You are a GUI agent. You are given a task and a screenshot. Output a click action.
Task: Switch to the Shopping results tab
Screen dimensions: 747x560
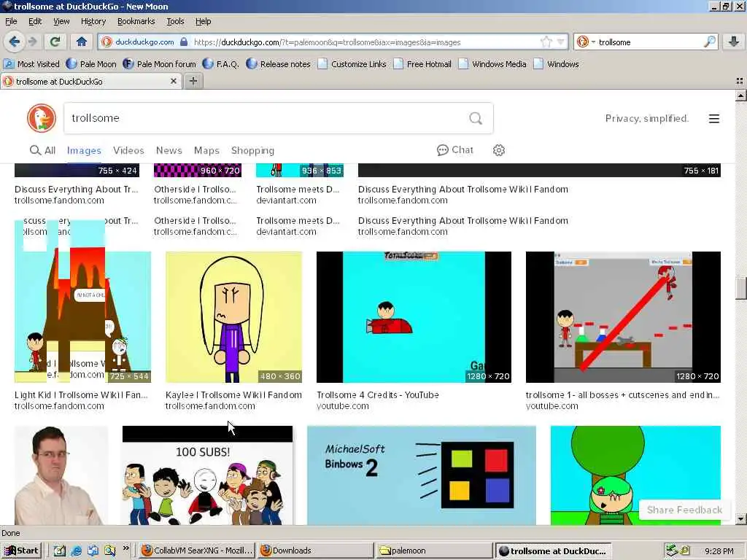coord(252,150)
